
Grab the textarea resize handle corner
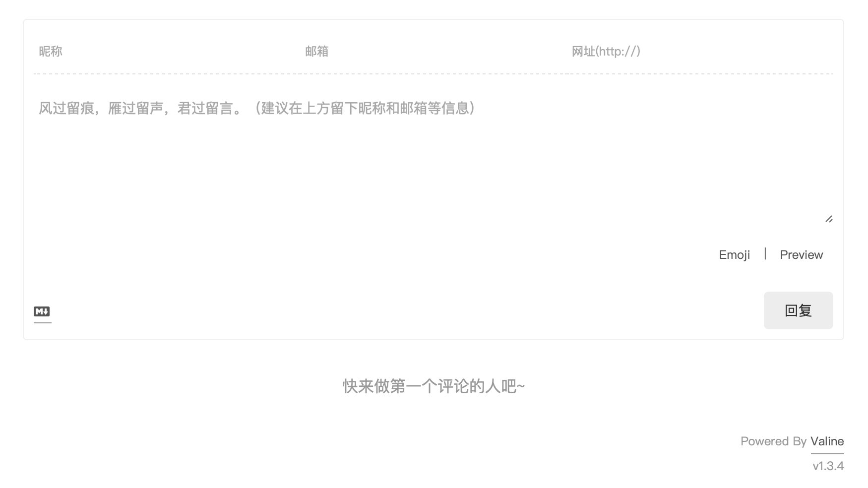point(829,219)
